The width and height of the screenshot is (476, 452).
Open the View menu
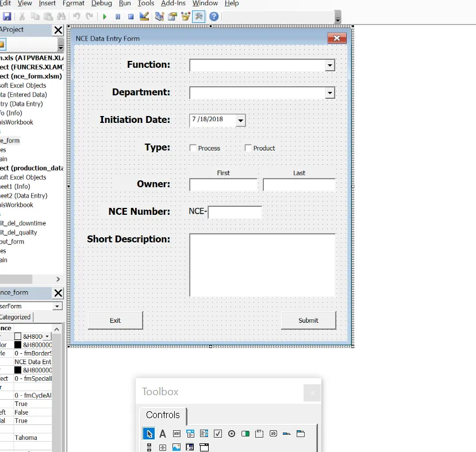click(25, 3)
